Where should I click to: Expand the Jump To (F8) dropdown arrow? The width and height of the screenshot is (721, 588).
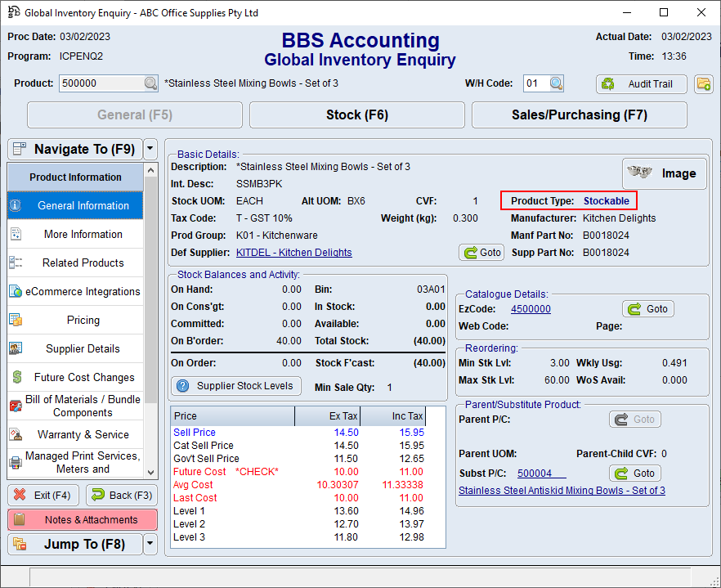[149, 543]
